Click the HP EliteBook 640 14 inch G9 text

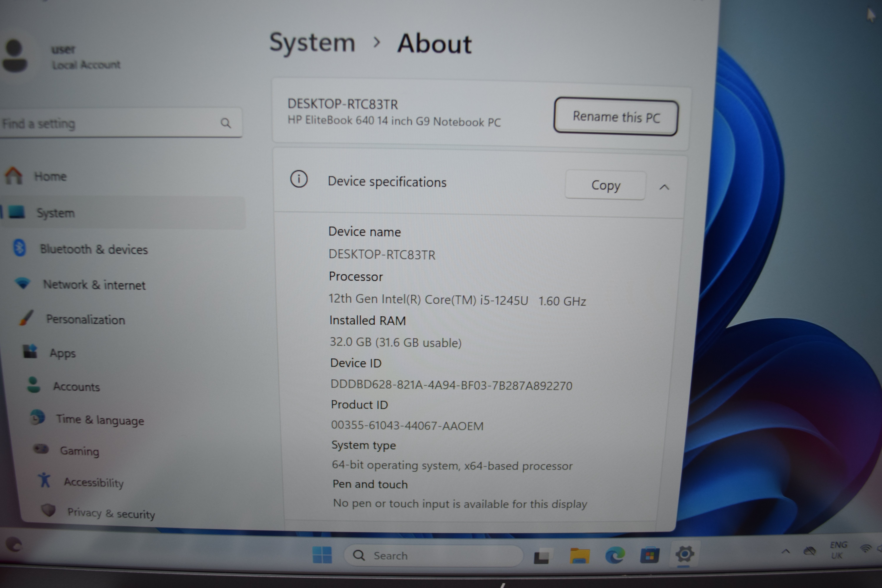394,121
